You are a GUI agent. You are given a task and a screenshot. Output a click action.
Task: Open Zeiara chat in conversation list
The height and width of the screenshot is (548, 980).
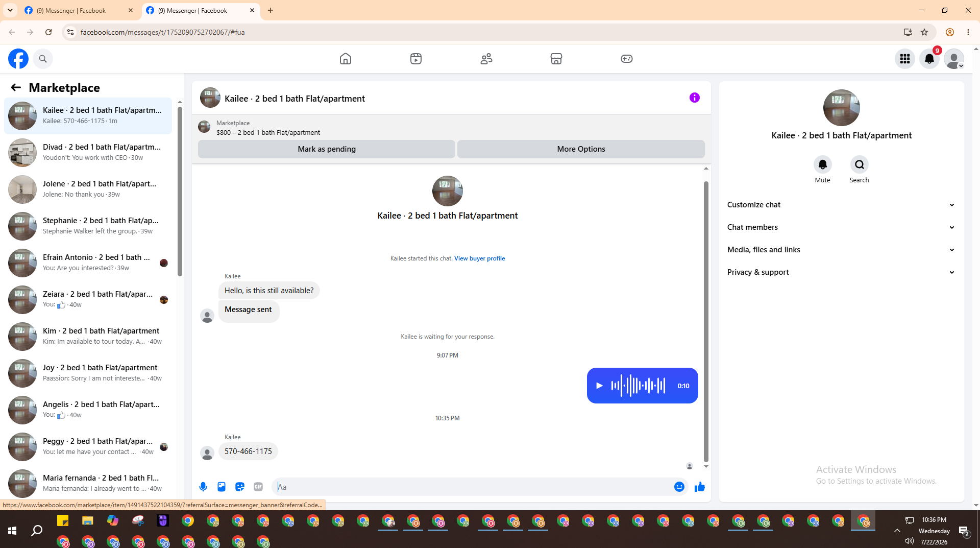[88, 300]
